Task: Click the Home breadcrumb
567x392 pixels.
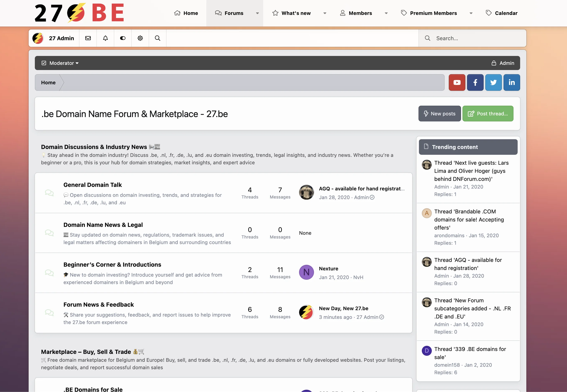Action: [48, 82]
